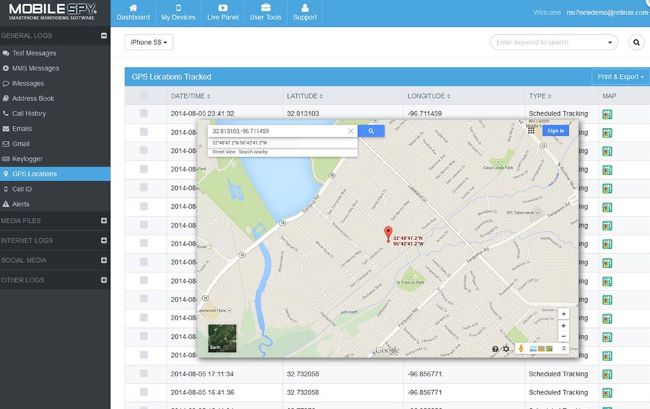Viewport: 650px width, 409px height.
Task: Click Street View link under search
Action: (x=223, y=152)
